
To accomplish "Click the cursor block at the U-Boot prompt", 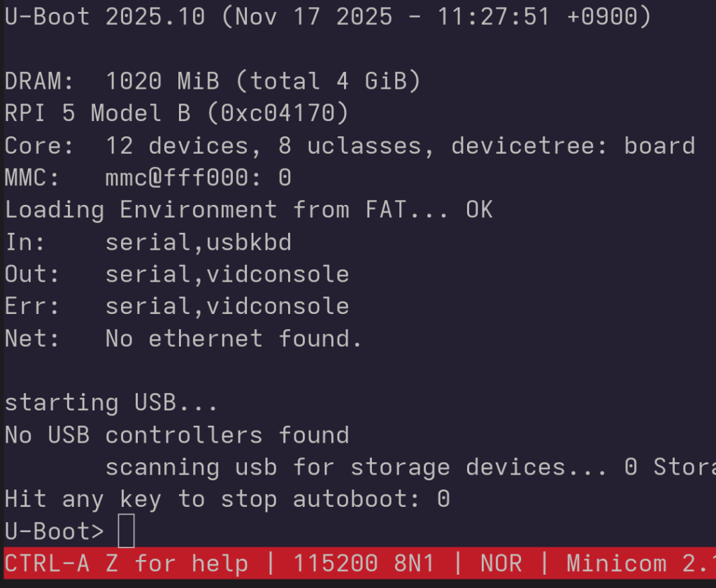I will click(127, 531).
